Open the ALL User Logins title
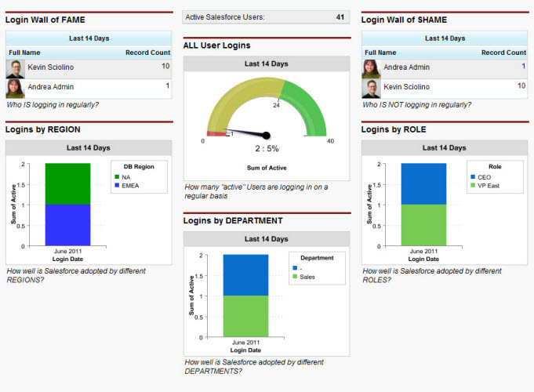This screenshot has height=392, width=534. pyautogui.click(x=216, y=45)
